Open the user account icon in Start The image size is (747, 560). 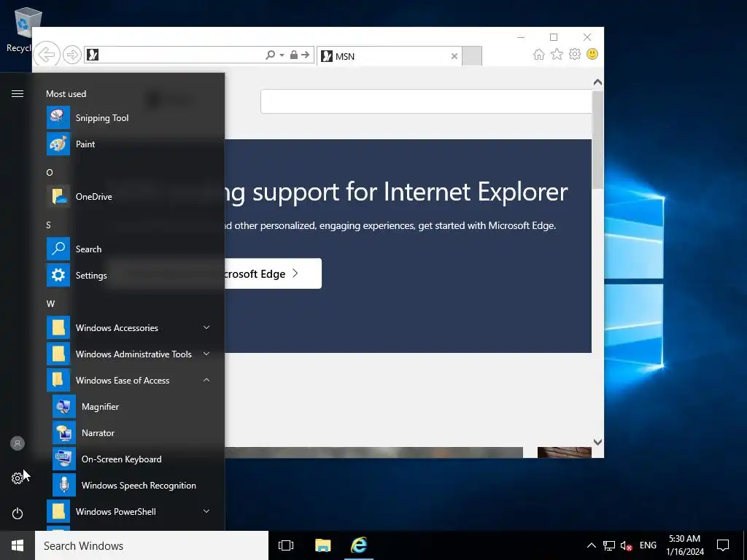(x=18, y=444)
